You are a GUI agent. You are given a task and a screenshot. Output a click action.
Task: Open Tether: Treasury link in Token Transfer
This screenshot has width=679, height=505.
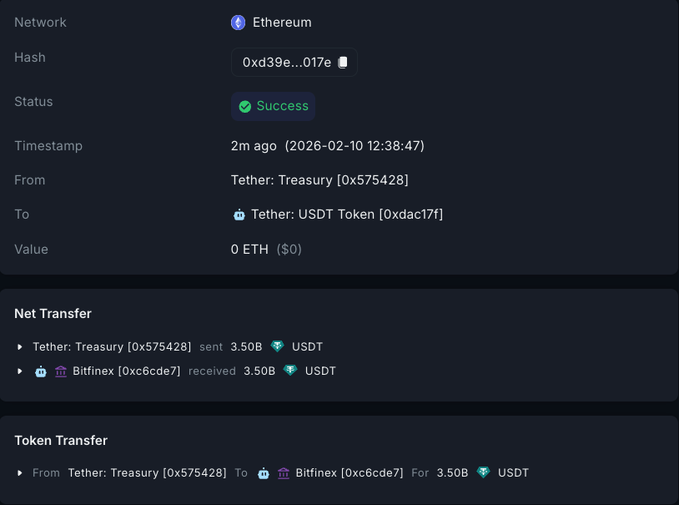[x=147, y=473]
